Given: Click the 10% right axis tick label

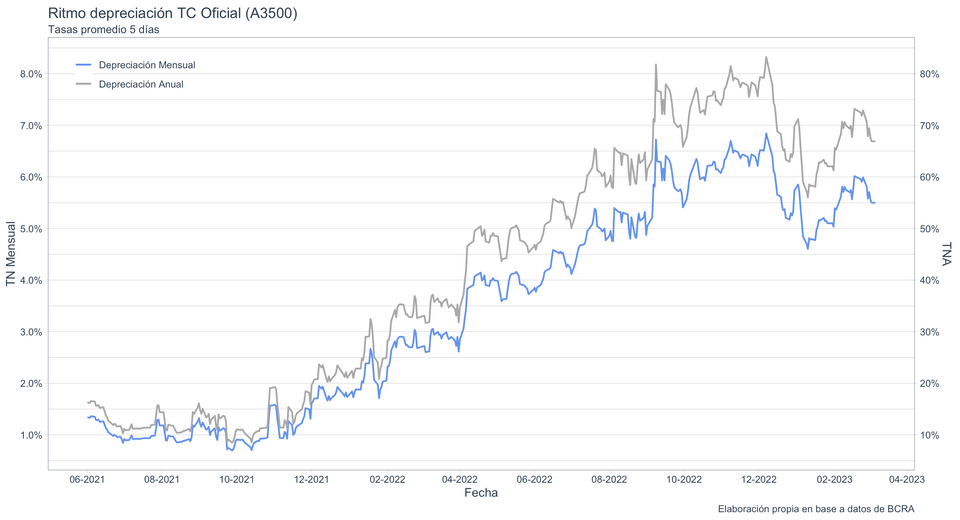Looking at the screenshot, I should 930,435.
